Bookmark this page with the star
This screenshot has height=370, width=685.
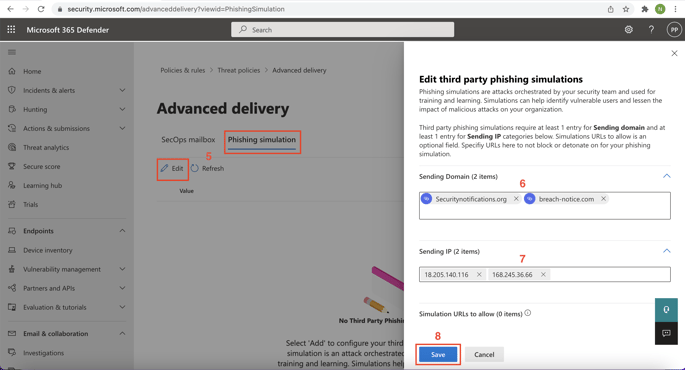click(x=626, y=9)
